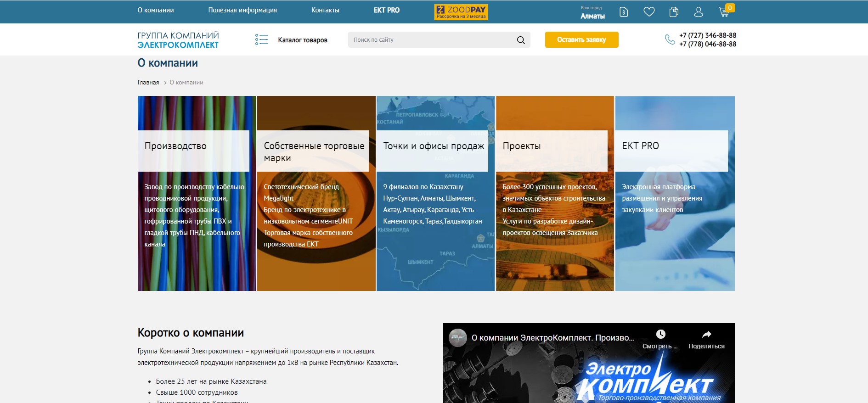Open the user account profile icon
Screen dimensions: 868x403
(699, 12)
